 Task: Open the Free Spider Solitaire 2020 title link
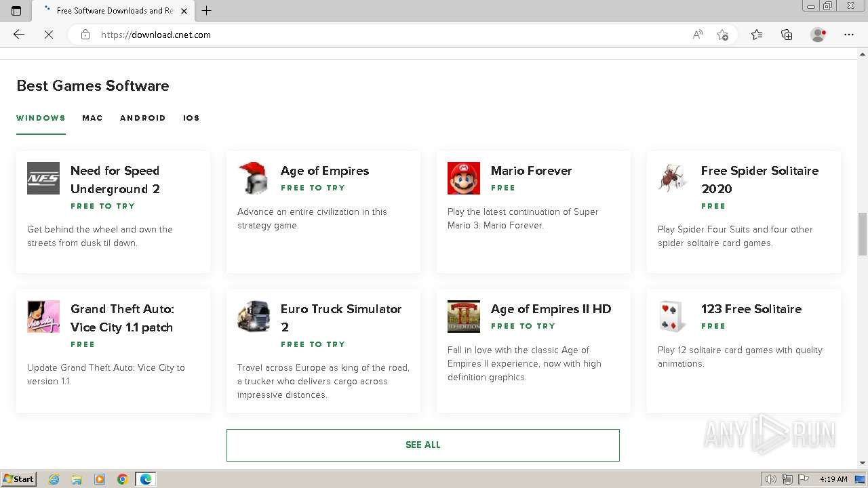click(x=760, y=180)
